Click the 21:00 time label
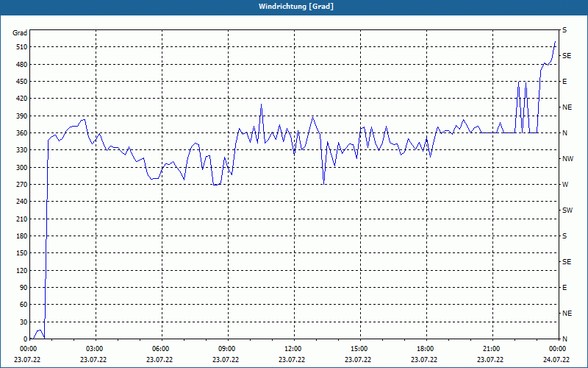This screenshot has width=588, height=368. click(x=491, y=349)
